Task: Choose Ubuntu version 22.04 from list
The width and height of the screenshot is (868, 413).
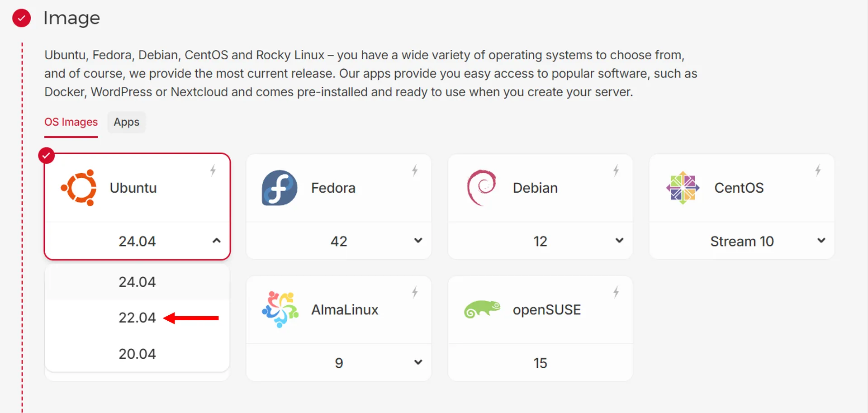Action: click(x=137, y=318)
